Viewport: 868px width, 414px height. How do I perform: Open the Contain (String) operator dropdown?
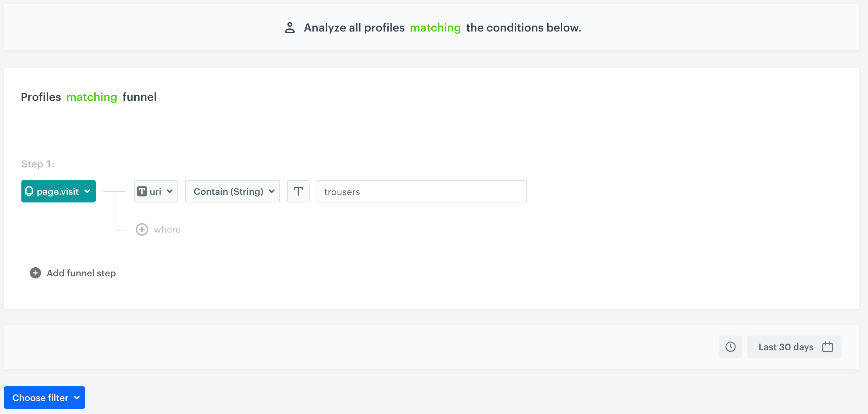tap(232, 191)
